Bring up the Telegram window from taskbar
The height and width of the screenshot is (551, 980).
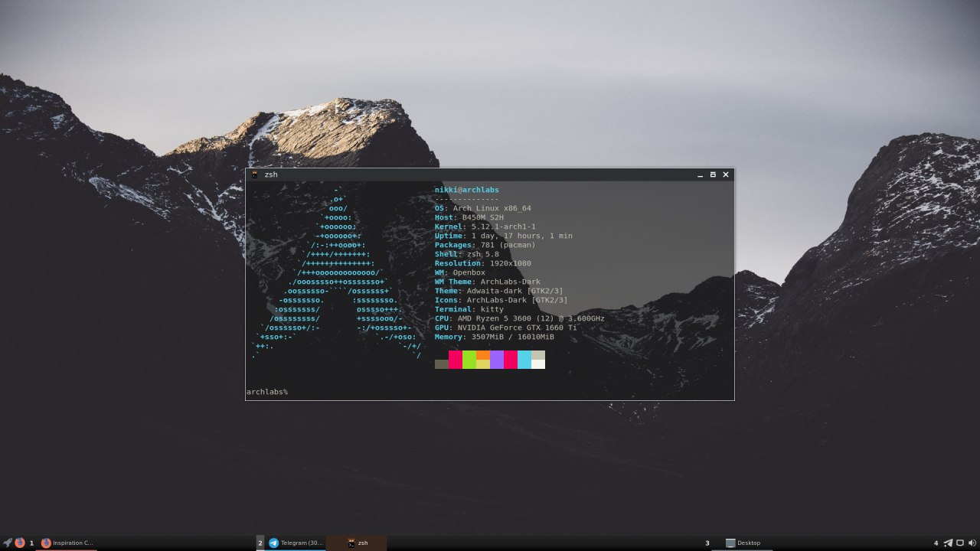(296, 543)
